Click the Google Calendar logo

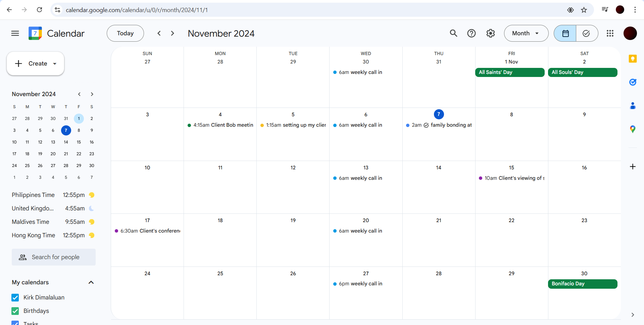click(35, 33)
